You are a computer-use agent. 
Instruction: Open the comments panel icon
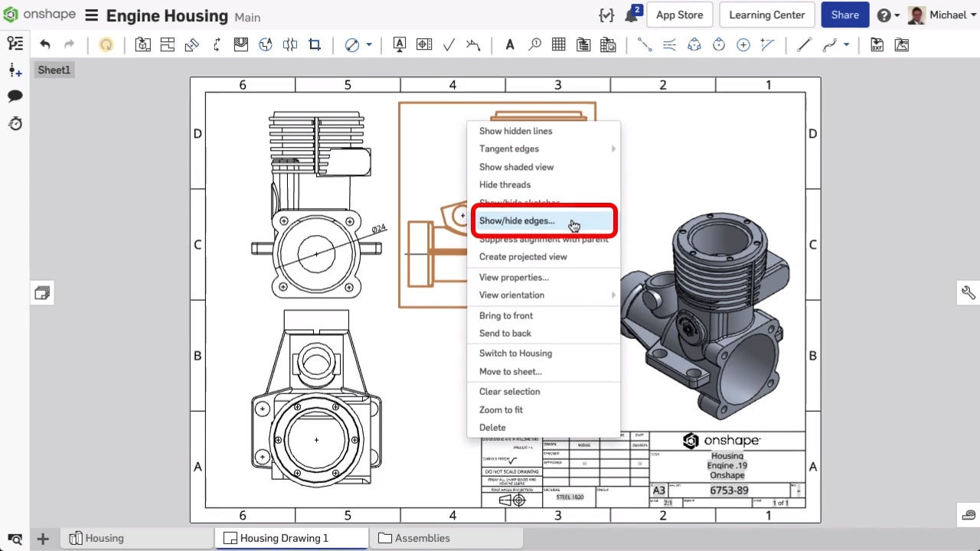[x=15, y=96]
